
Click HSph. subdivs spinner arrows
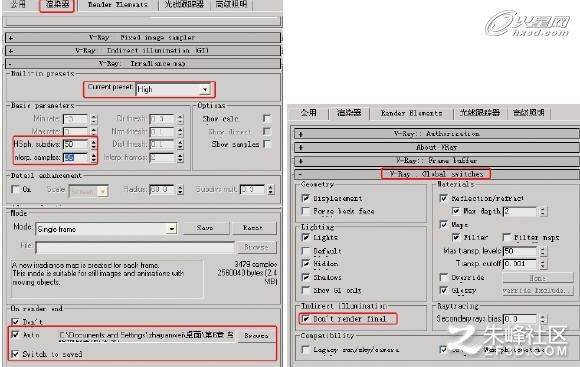(x=94, y=144)
